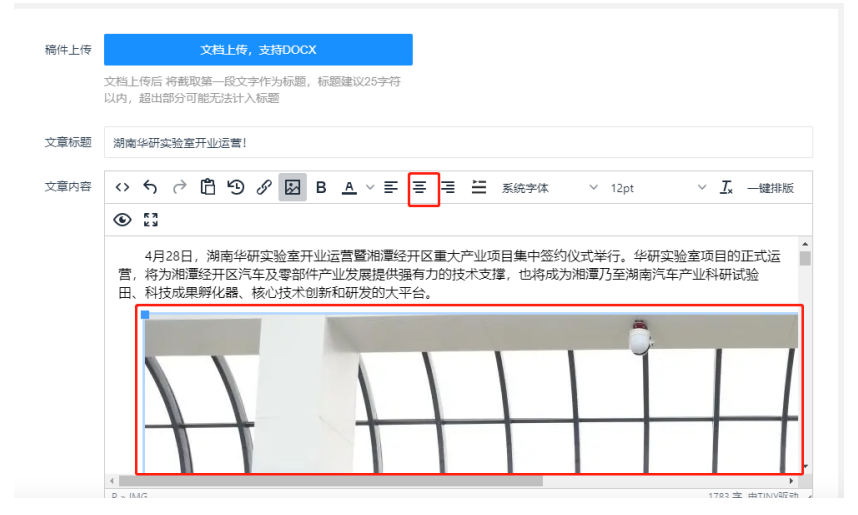Clear formatting with the Tx icon
This screenshot has height=515, width=858.
coord(727,188)
